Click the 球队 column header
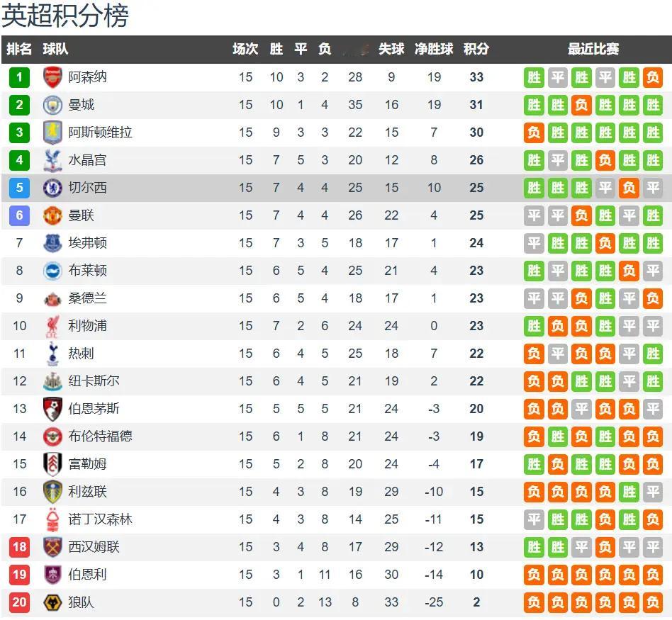This screenshot has height=620, width=672. click(x=55, y=49)
